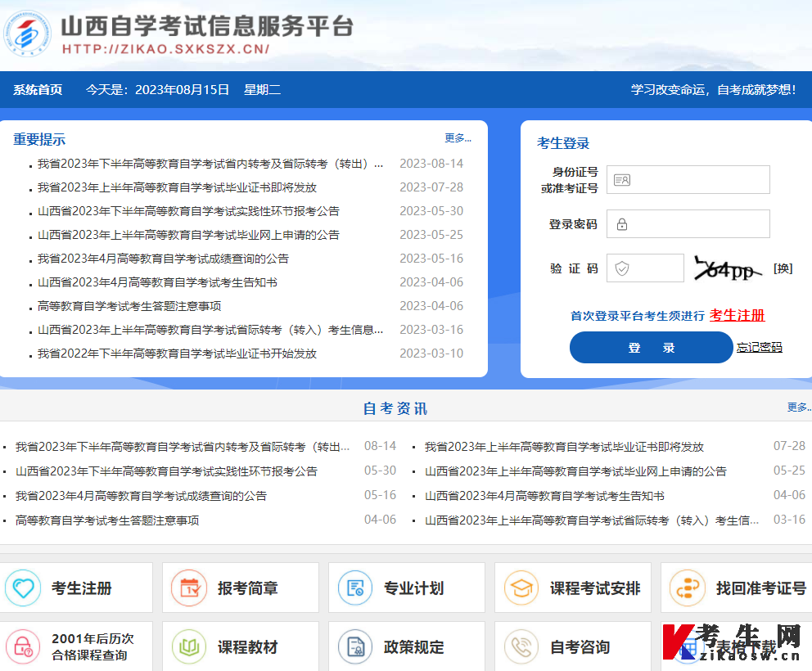The height and width of the screenshot is (671, 812).
Task: Open the 考生注册 tile label
Action: pos(82,588)
